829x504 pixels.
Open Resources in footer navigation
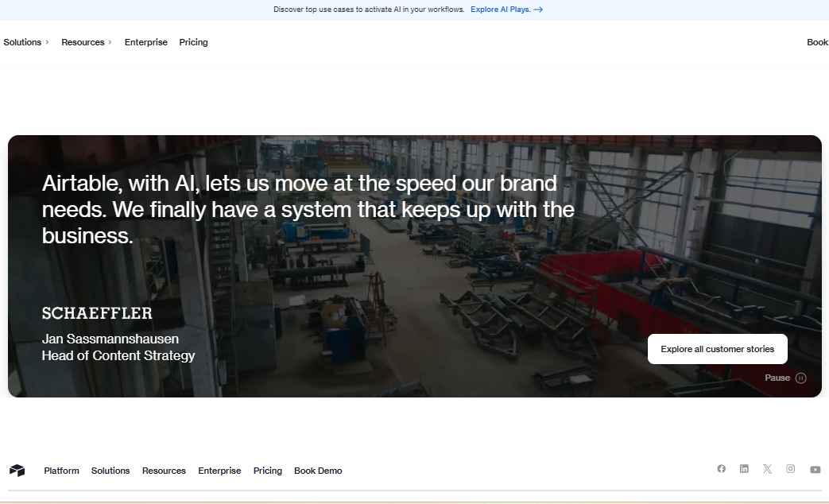click(164, 471)
